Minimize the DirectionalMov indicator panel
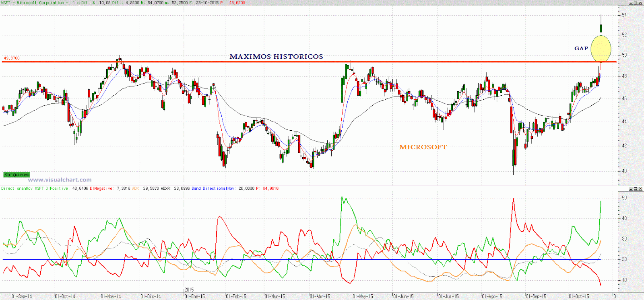 [631, 189]
